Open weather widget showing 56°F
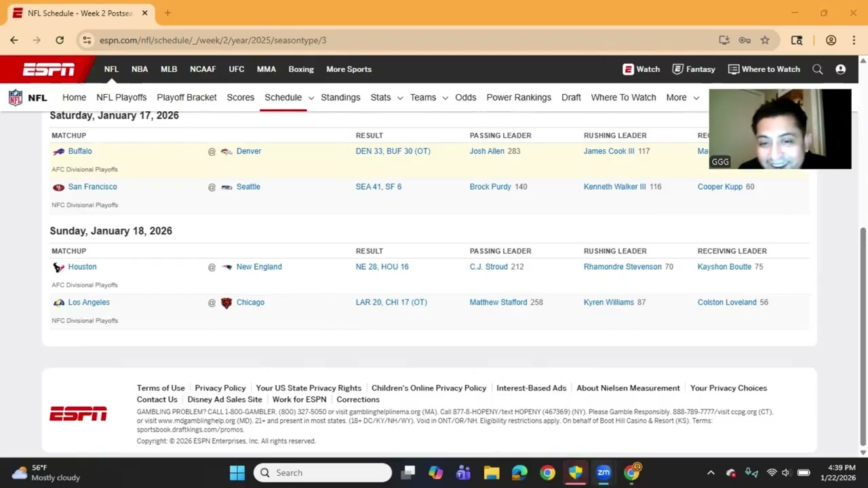Viewport: 868px width, 488px height. tap(46, 472)
